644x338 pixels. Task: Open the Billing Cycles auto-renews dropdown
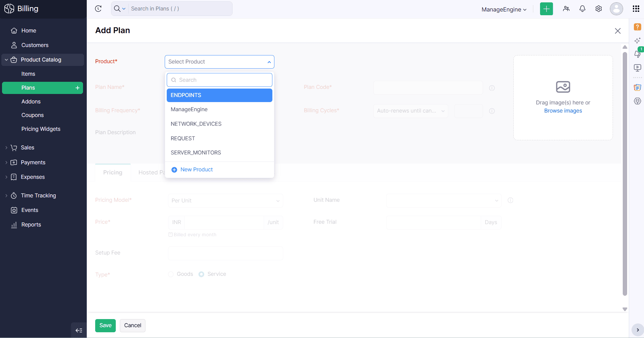pyautogui.click(x=411, y=111)
